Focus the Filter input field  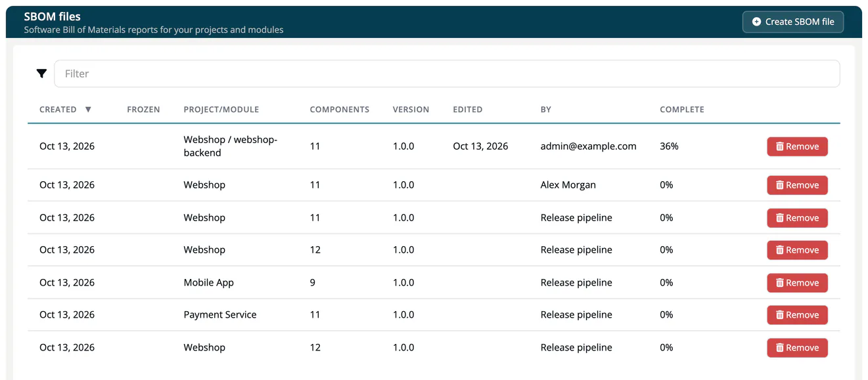(x=447, y=74)
